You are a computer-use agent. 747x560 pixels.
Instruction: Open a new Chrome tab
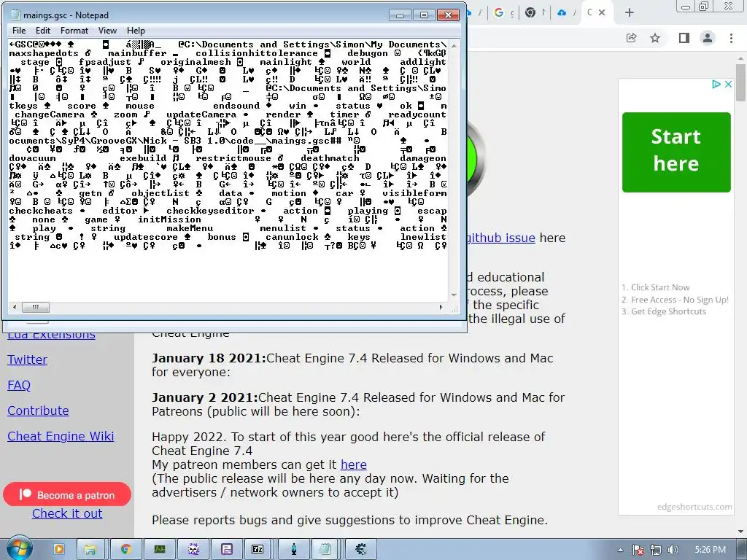[630, 12]
